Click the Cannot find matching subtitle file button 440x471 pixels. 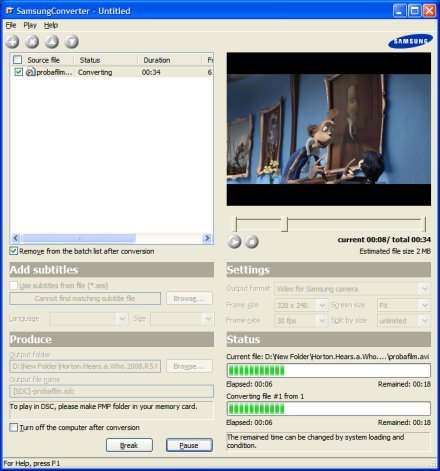[85, 298]
